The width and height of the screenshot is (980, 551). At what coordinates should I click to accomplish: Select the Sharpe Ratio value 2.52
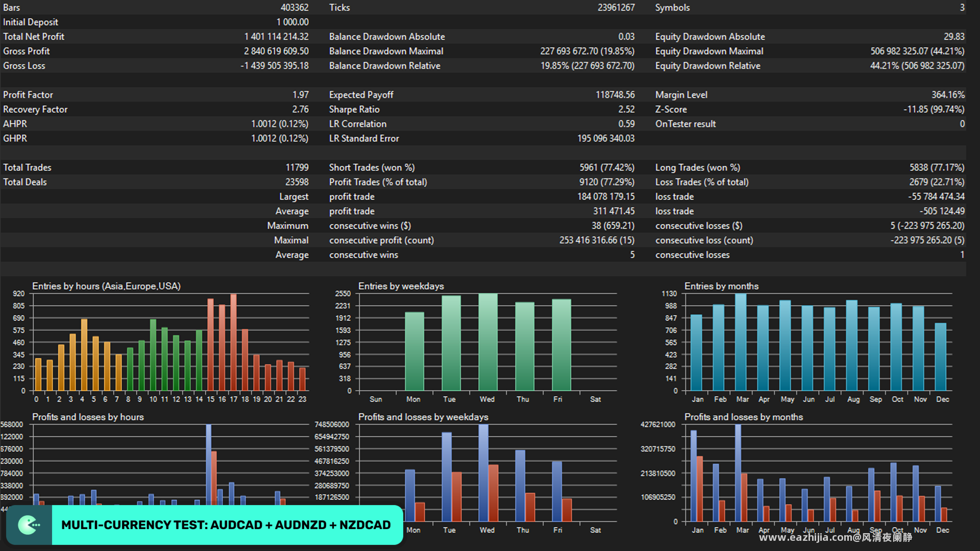click(626, 109)
